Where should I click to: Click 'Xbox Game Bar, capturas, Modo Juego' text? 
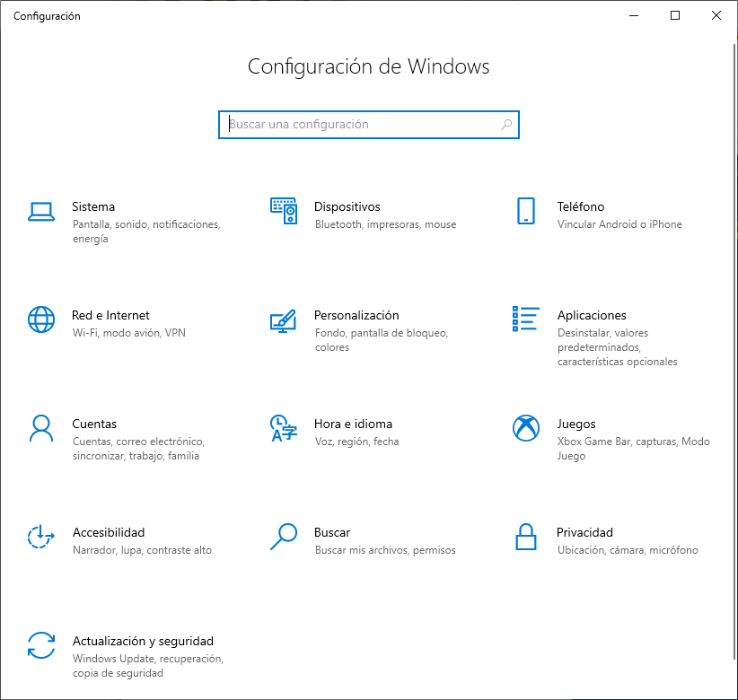[x=633, y=449]
